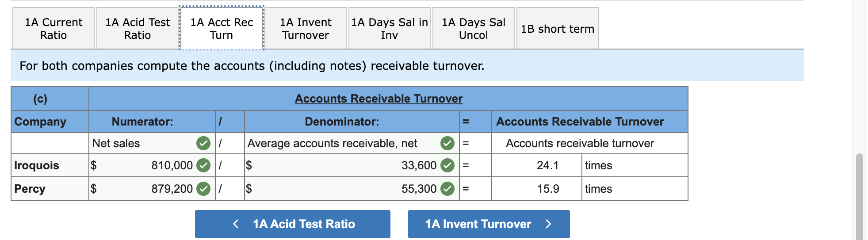Viewport: 868px width, 240px height.
Task: Click the Net sales numerator field
Action: point(152,143)
